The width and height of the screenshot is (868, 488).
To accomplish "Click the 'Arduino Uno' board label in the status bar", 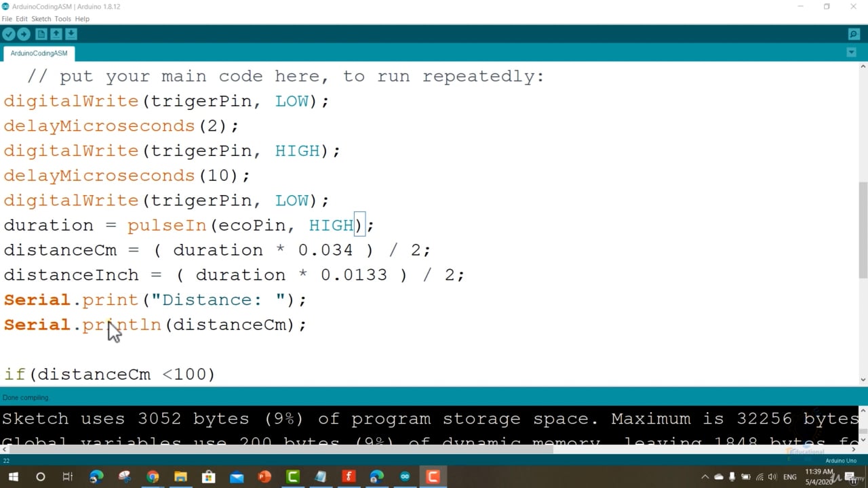I will point(841,461).
